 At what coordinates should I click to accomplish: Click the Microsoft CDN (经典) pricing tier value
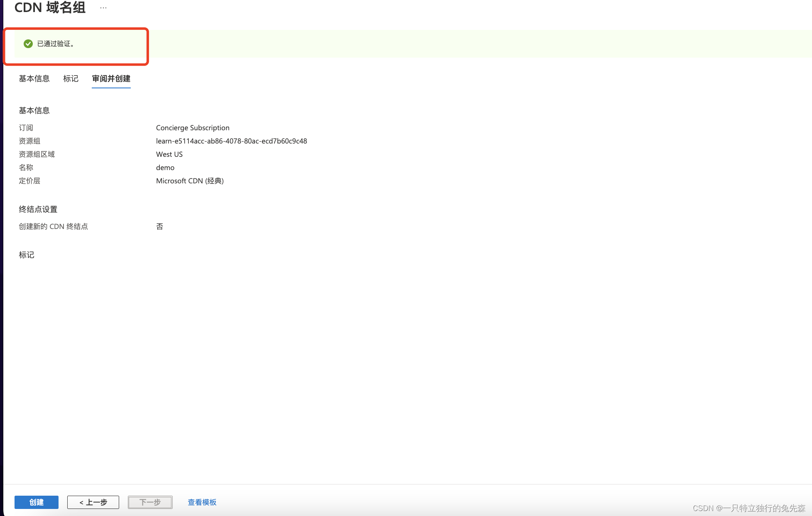pyautogui.click(x=190, y=181)
